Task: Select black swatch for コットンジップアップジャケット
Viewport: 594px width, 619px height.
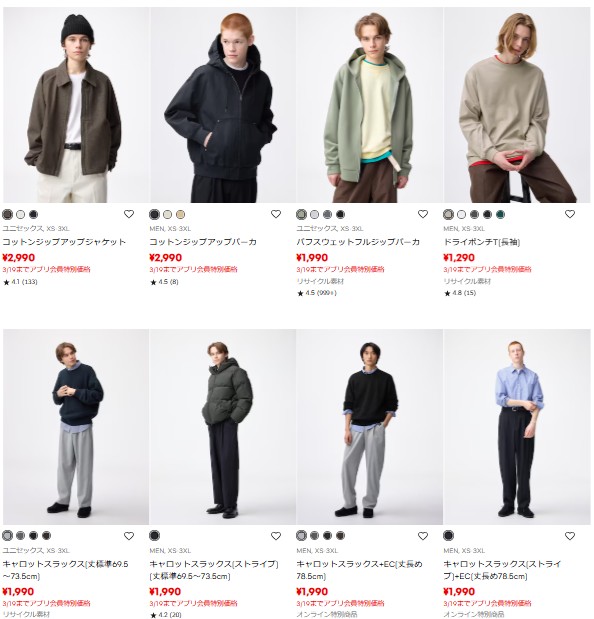Action: pos(34,214)
